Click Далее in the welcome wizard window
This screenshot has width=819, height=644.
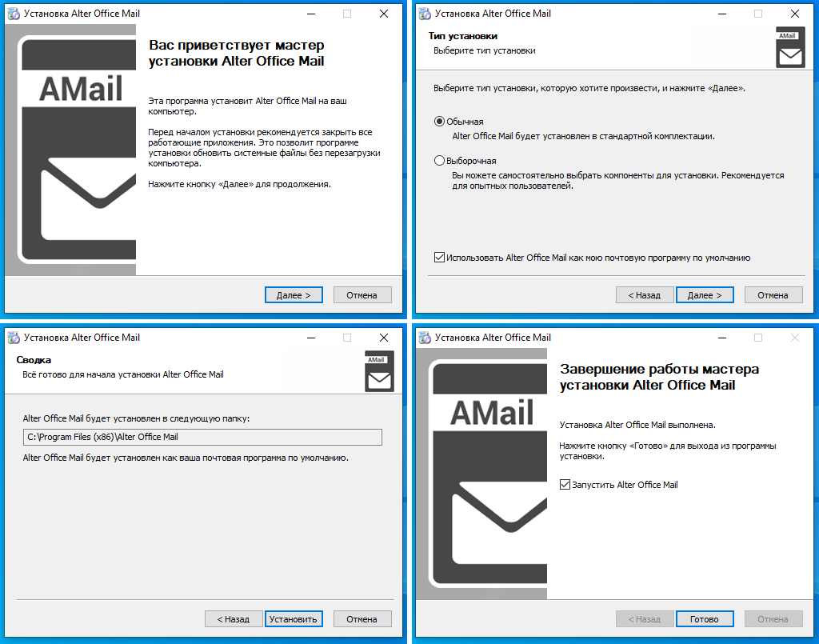294,295
